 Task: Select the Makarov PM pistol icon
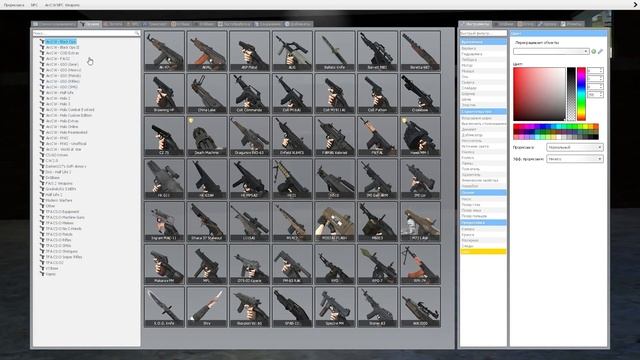click(164, 264)
